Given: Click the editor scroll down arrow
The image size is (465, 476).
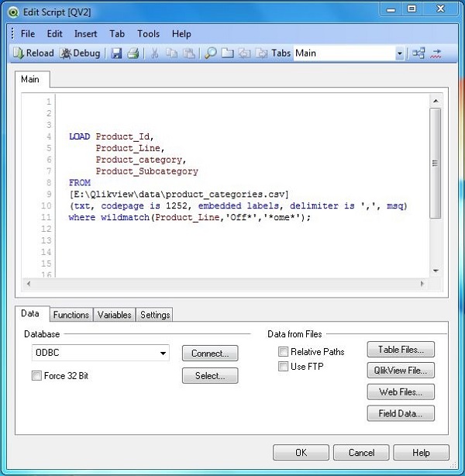Looking at the screenshot, I should pyautogui.click(x=436, y=271).
